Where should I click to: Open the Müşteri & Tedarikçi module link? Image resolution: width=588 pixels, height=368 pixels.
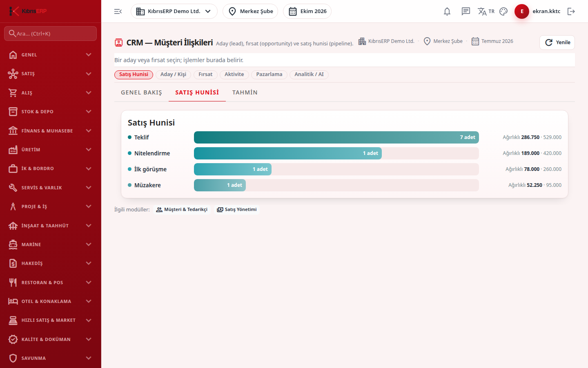182,210
